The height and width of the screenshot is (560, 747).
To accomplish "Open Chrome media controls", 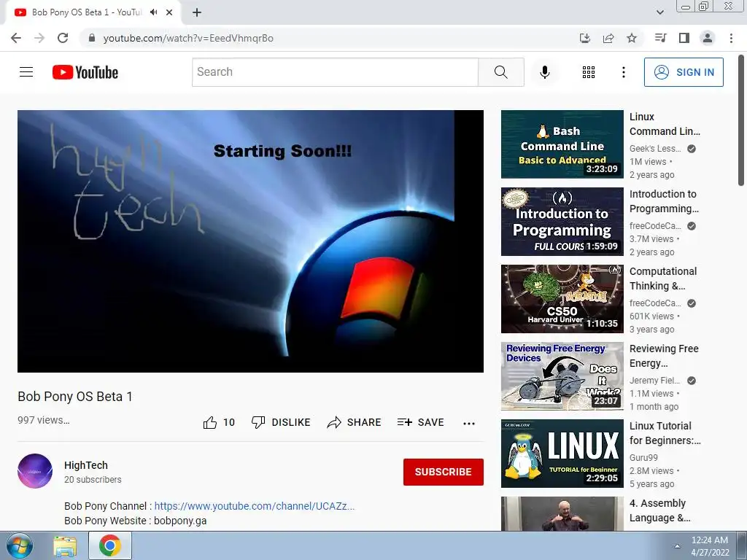I will coord(660,38).
